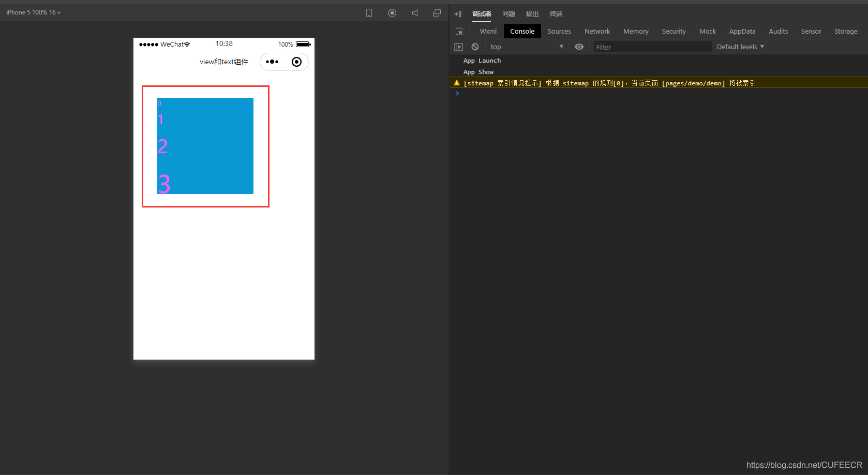This screenshot has width=868, height=475.
Task: Activate the element inspector selector icon
Action: (x=459, y=32)
